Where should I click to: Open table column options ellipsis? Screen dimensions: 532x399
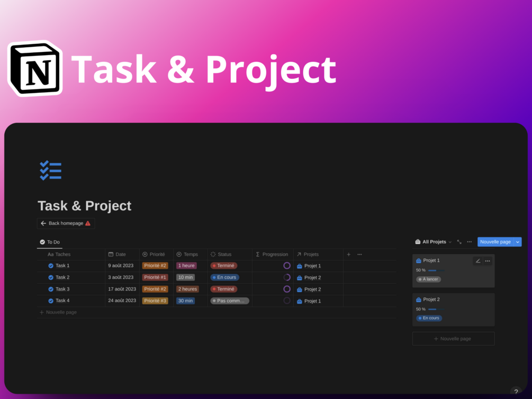pos(359,255)
